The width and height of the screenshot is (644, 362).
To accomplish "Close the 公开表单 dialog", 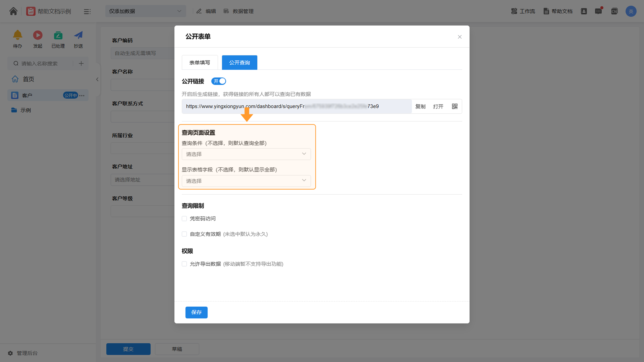I will [460, 37].
